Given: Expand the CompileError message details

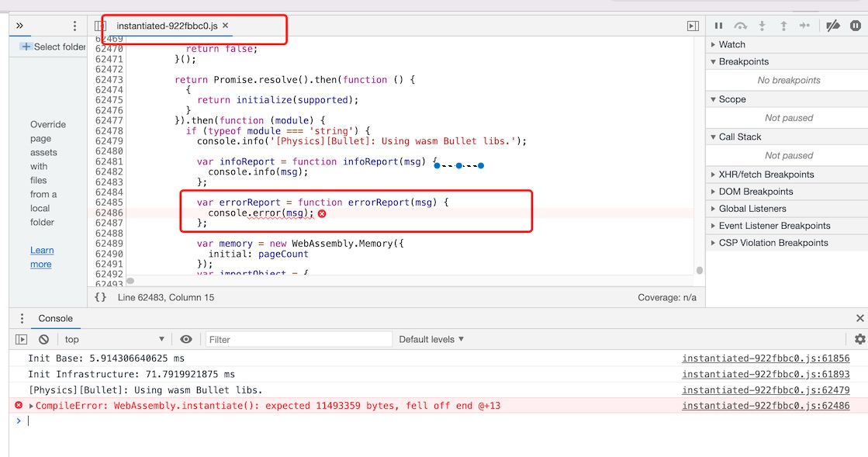Looking at the screenshot, I should tap(32, 406).
